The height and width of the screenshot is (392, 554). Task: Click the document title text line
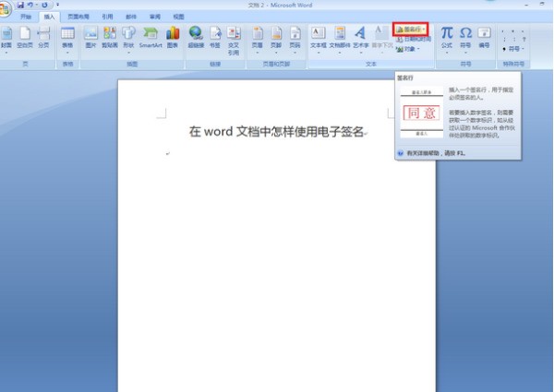pyautogui.click(x=277, y=132)
